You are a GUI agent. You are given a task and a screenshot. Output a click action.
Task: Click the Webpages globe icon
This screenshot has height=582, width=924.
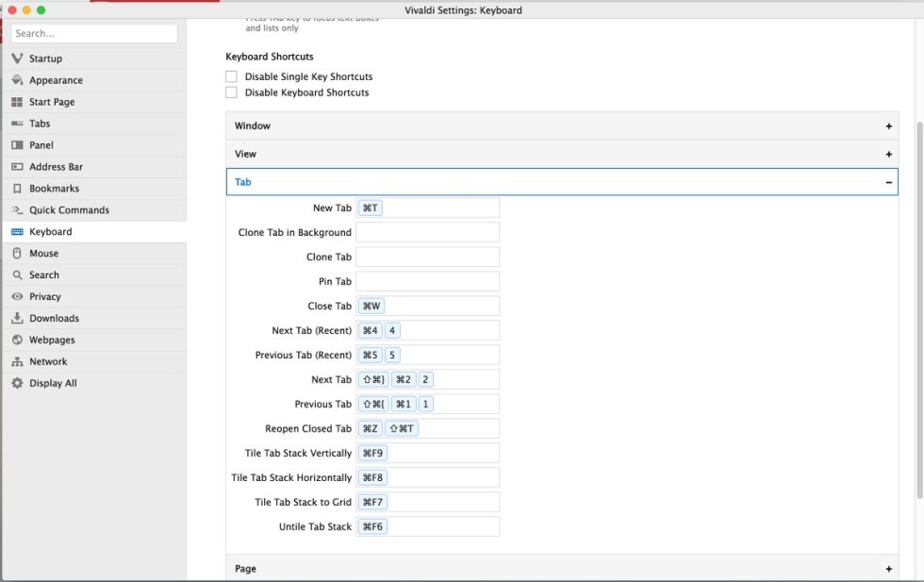(x=17, y=340)
